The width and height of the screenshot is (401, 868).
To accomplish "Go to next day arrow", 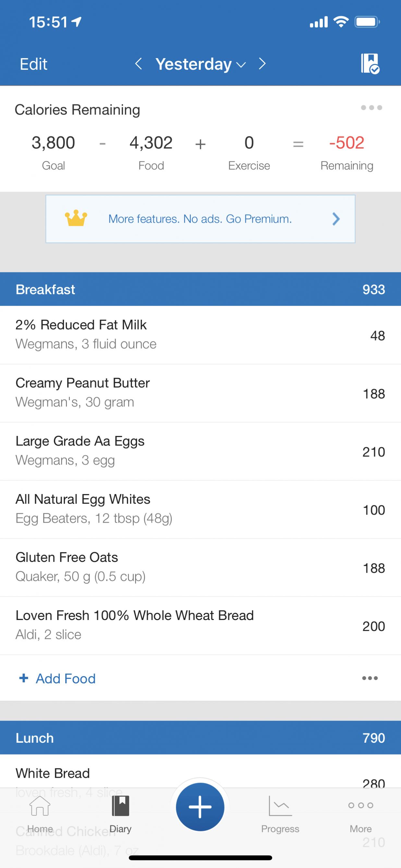I will coord(262,63).
